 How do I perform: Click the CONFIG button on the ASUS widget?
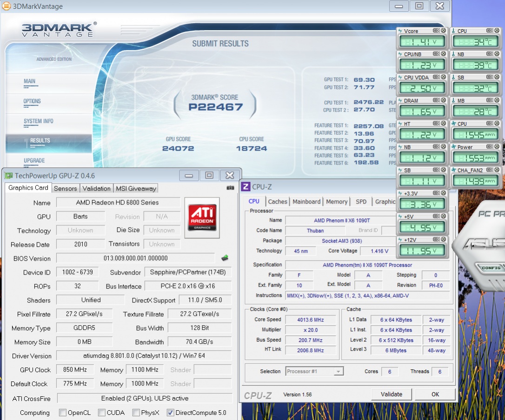[x=491, y=268]
